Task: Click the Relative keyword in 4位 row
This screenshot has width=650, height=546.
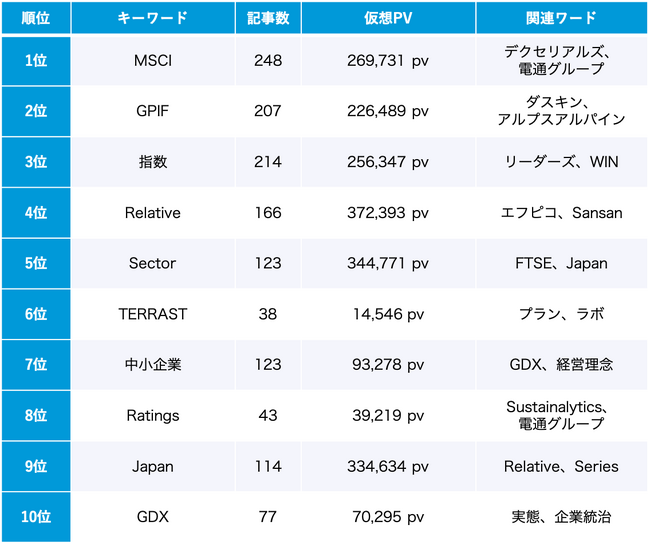Action: tap(152, 213)
